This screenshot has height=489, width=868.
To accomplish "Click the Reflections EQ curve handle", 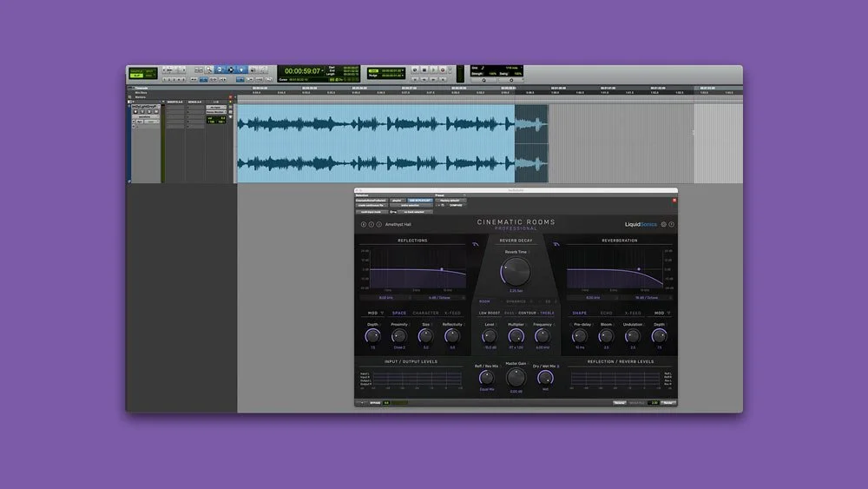I will click(x=441, y=269).
